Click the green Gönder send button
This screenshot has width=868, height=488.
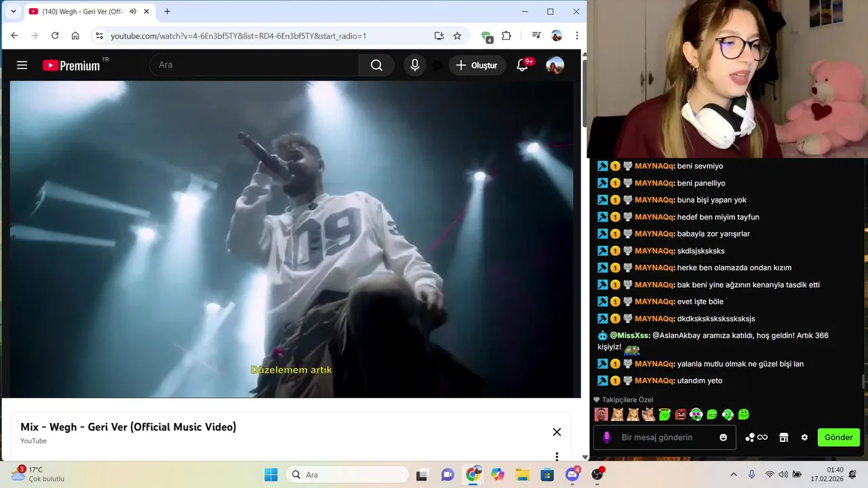[x=839, y=437]
